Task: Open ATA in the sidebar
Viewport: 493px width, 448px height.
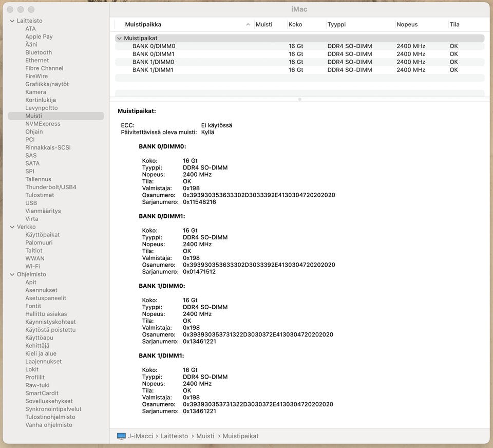Action: pos(30,29)
